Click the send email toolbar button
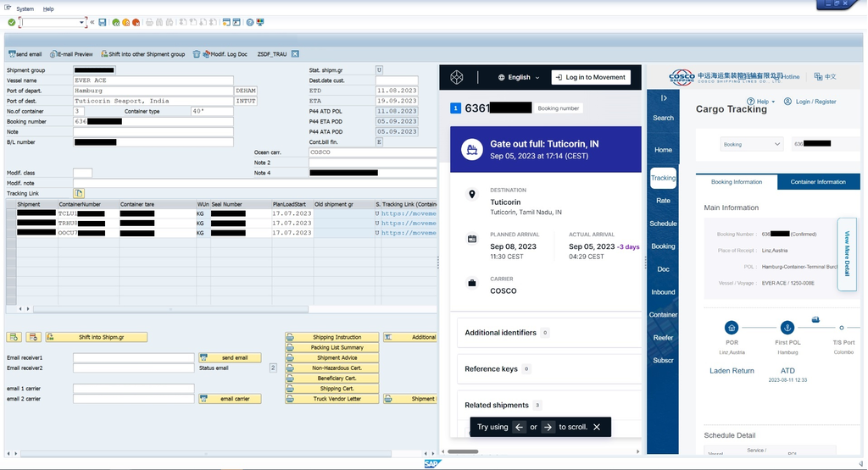Viewport: 868px width, 470px height. click(x=25, y=54)
